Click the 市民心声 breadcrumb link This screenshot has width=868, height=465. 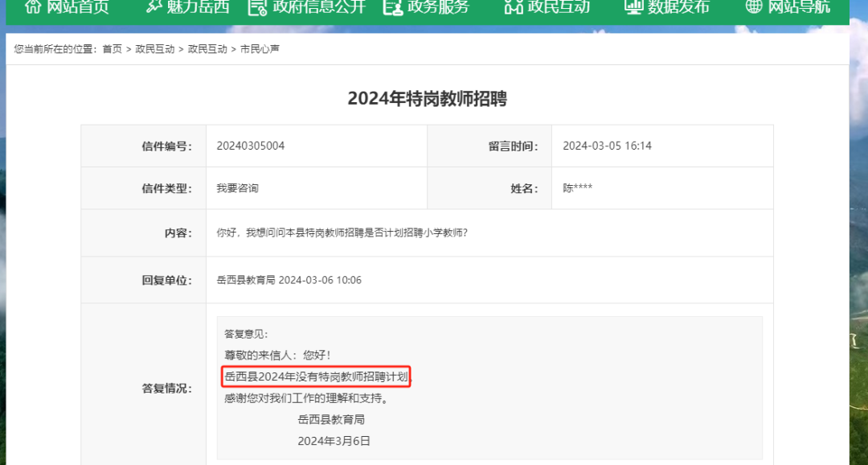260,49
